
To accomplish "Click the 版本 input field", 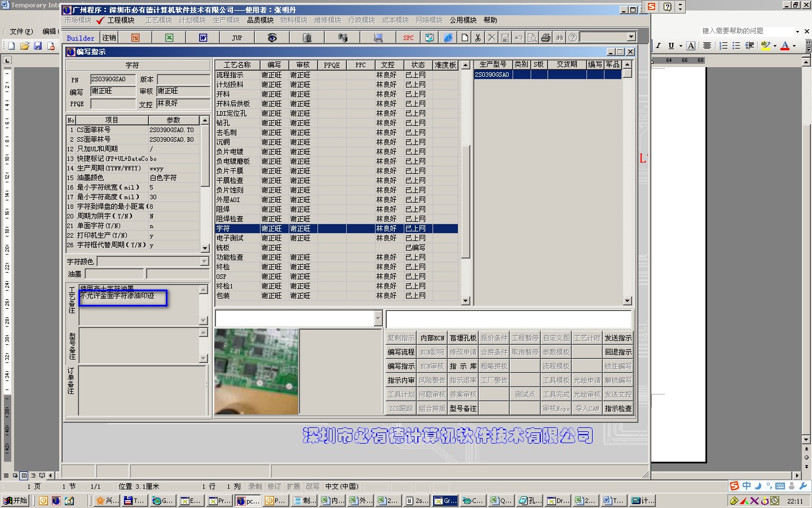I will pos(183,80).
